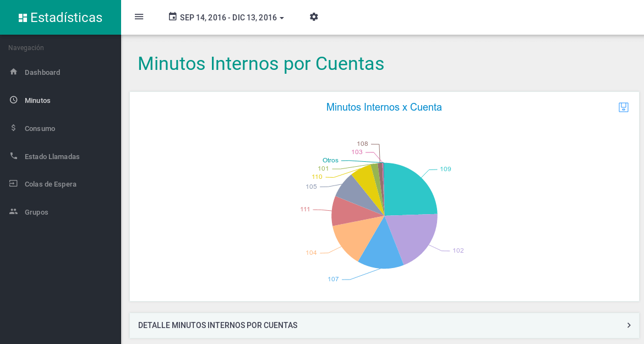Click the chevron arrow on detail panel
Image resolution: width=644 pixels, height=344 pixels.
coord(629,325)
